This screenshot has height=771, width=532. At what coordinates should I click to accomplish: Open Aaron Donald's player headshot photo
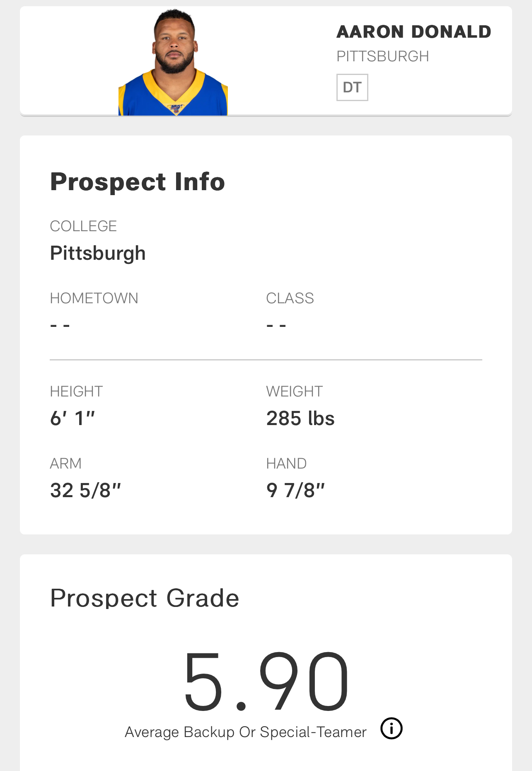tap(173, 62)
